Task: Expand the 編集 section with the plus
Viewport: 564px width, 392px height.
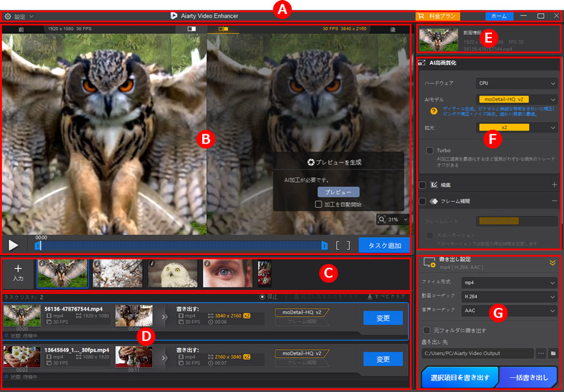Action: (x=554, y=184)
